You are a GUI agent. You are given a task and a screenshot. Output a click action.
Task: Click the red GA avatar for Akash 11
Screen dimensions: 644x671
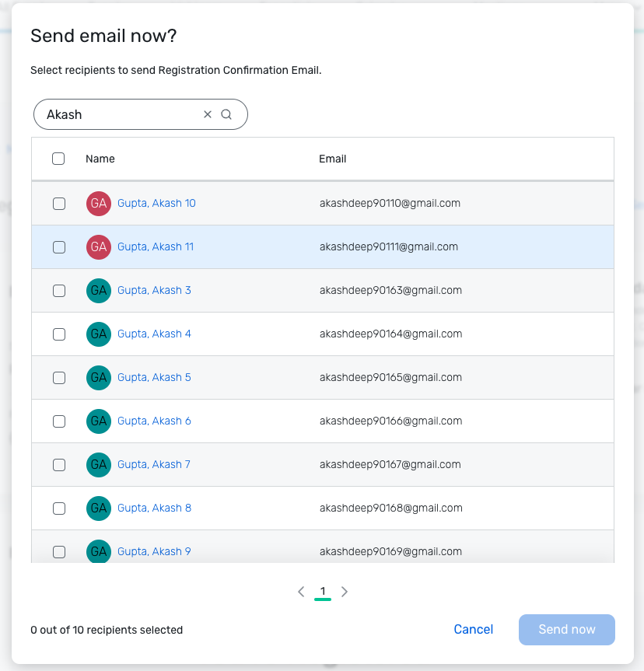(x=99, y=247)
